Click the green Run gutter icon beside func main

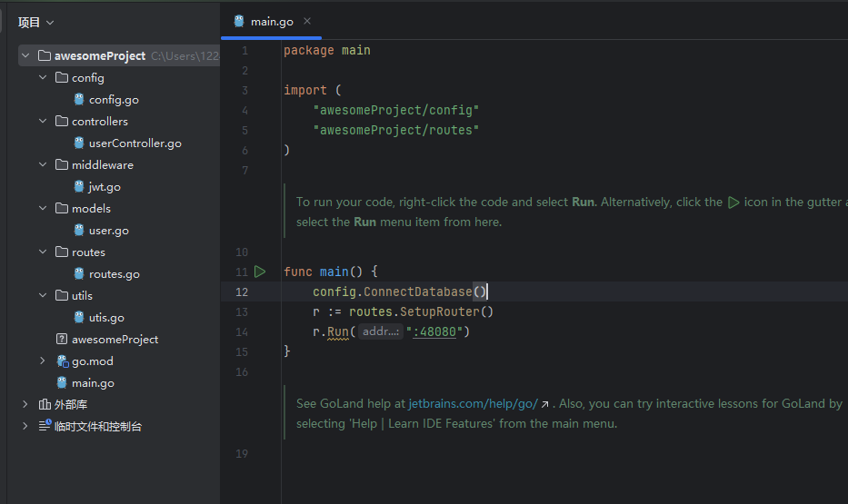coord(260,272)
